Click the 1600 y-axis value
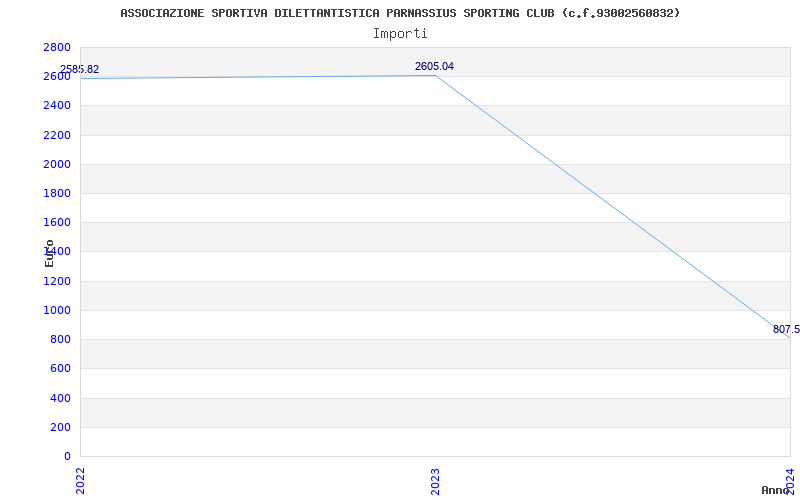Viewport: 800px width, 500px height. (x=57, y=222)
